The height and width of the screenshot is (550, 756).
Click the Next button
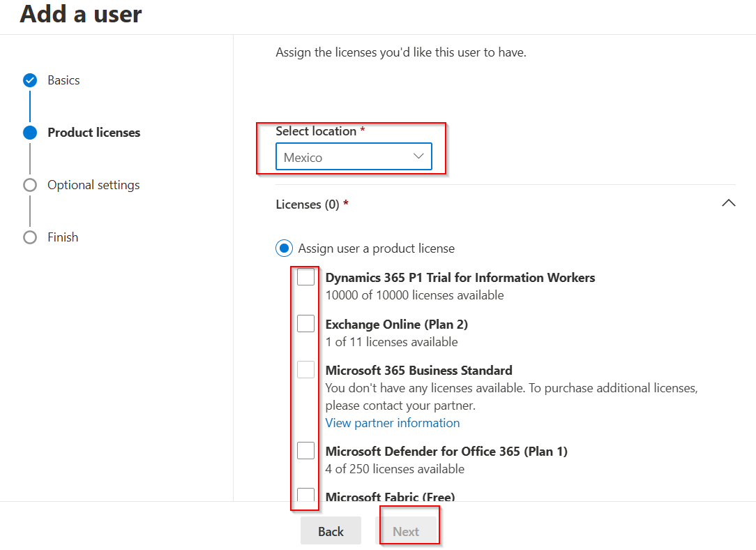406,531
